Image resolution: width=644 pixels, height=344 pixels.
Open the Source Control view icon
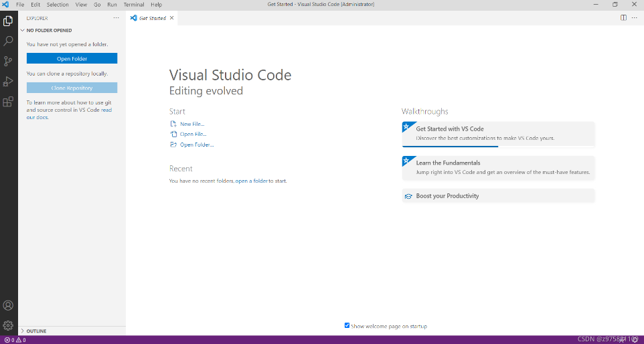click(x=8, y=61)
